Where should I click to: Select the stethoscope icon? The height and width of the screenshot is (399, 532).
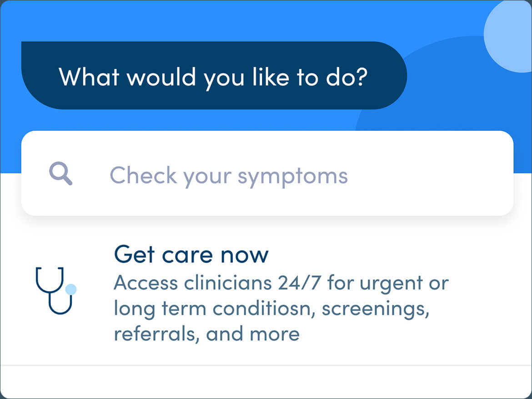(x=56, y=290)
